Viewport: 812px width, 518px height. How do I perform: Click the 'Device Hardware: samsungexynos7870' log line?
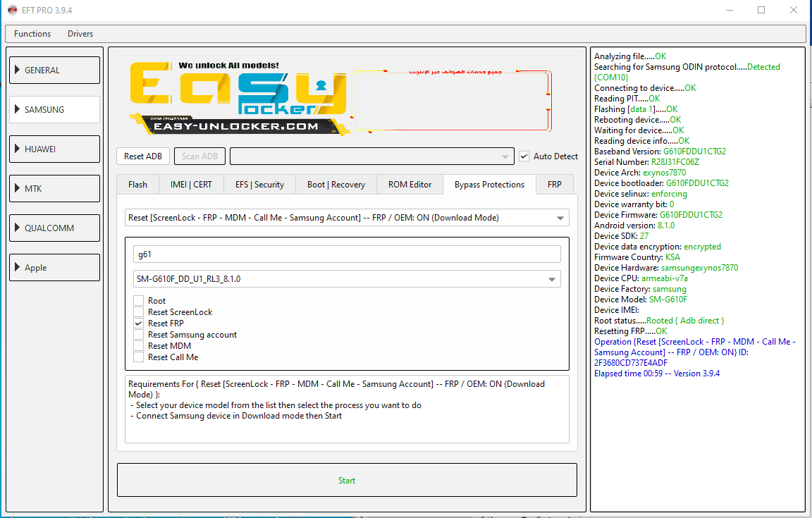coord(666,268)
